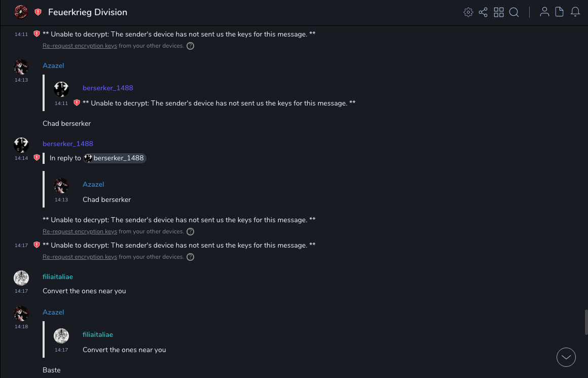588x378 pixels.
Task: Click the room avatar in the header
Action: pyautogui.click(x=21, y=12)
